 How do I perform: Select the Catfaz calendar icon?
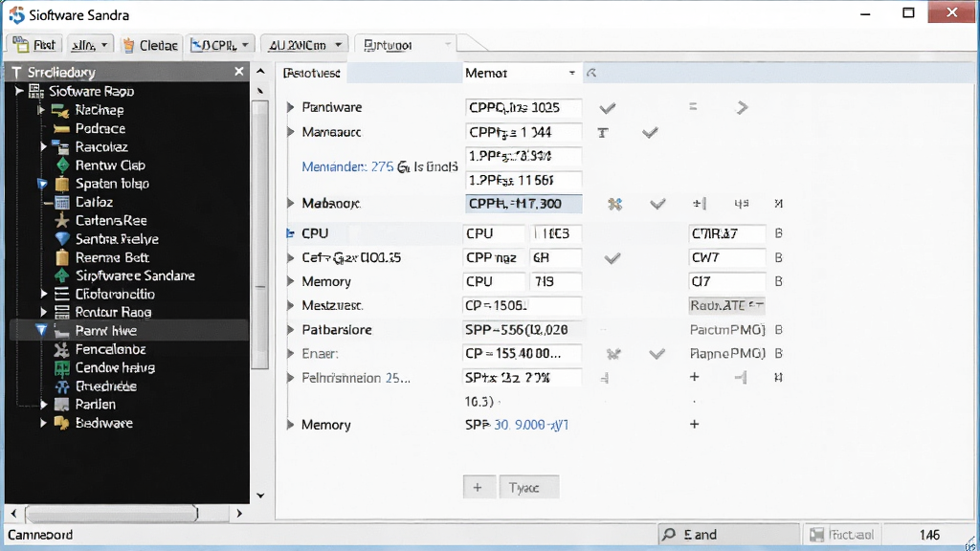tap(62, 203)
